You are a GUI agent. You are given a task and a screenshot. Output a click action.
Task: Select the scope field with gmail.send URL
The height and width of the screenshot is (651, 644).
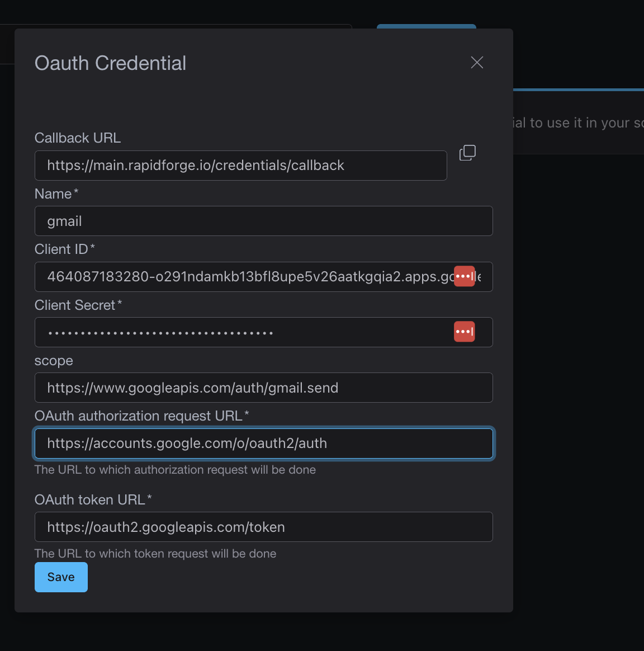[x=263, y=388]
